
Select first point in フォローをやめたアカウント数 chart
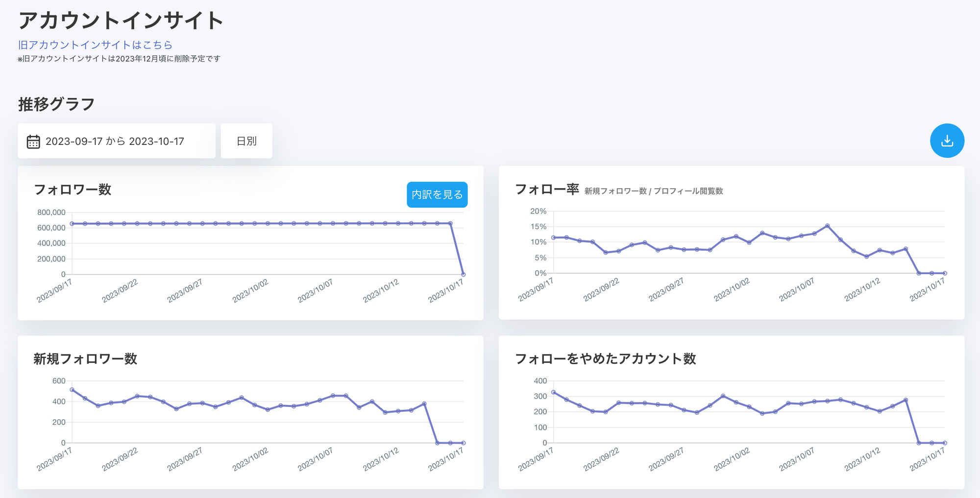554,392
